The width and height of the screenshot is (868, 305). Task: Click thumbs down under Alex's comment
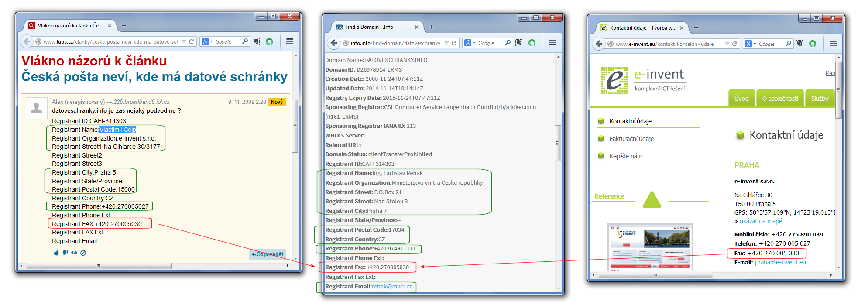tap(65, 253)
